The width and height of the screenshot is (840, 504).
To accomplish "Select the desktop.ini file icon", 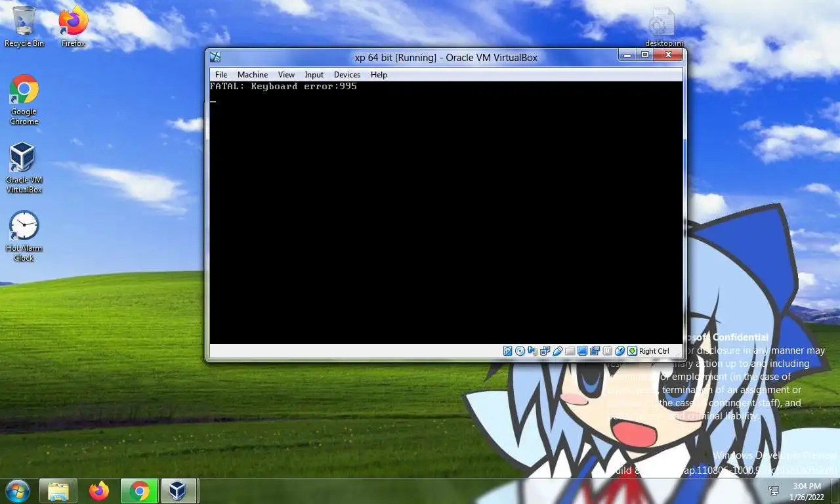I will [x=663, y=28].
